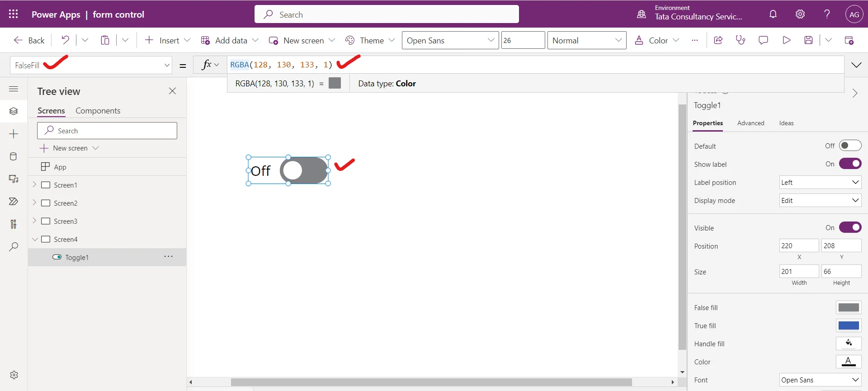Toggle the Visible switch
This screenshot has height=391, width=868.
pyautogui.click(x=850, y=227)
